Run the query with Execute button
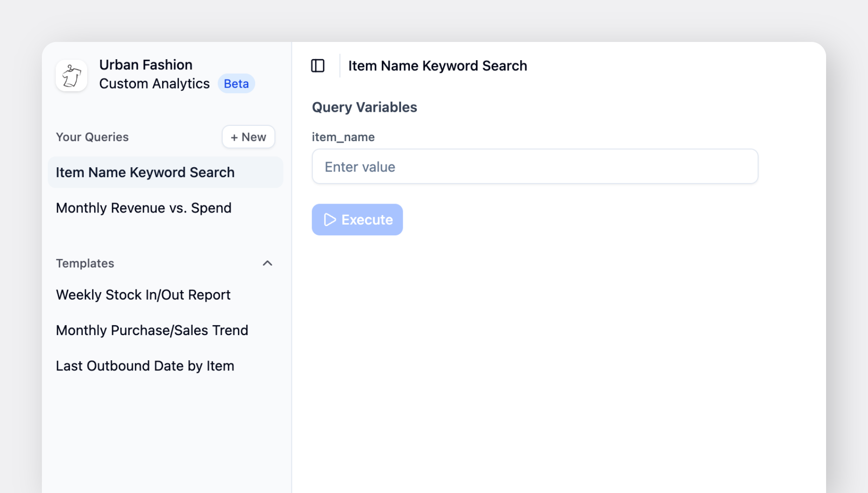 [357, 219]
